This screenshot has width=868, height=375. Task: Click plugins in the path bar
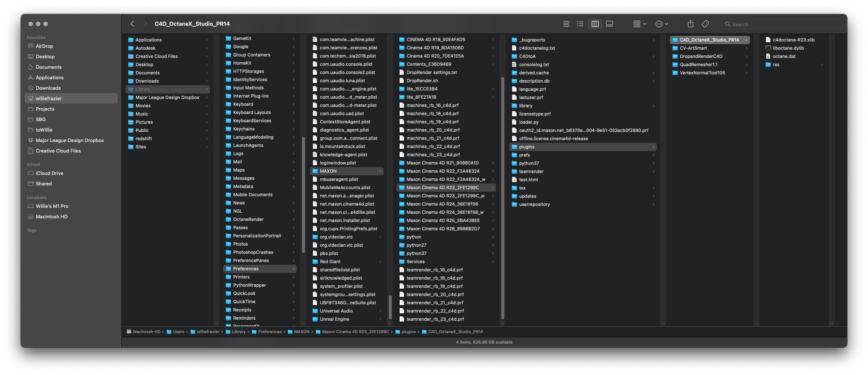click(x=406, y=332)
